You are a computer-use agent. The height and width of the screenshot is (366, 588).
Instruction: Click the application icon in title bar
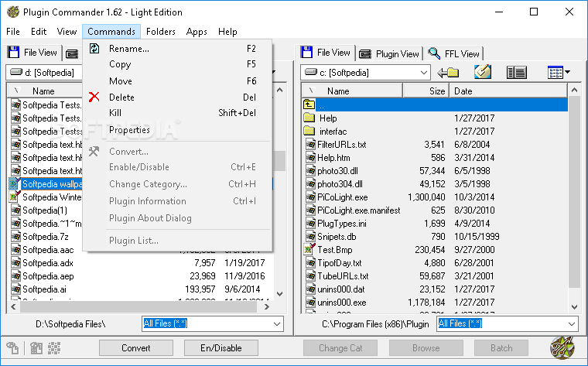pos(13,12)
